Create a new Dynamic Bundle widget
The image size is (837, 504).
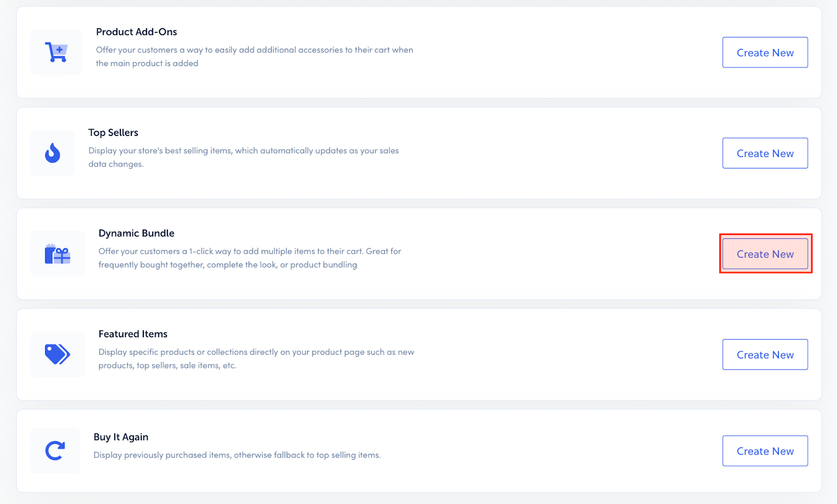pos(765,254)
